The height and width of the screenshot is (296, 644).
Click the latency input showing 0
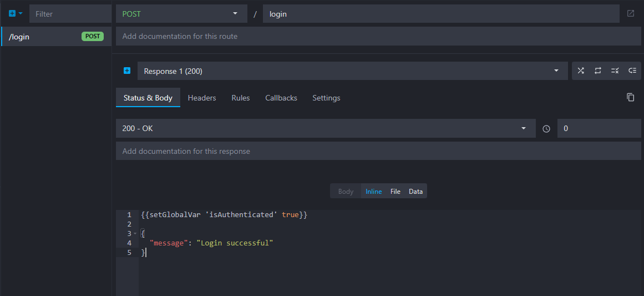point(599,128)
